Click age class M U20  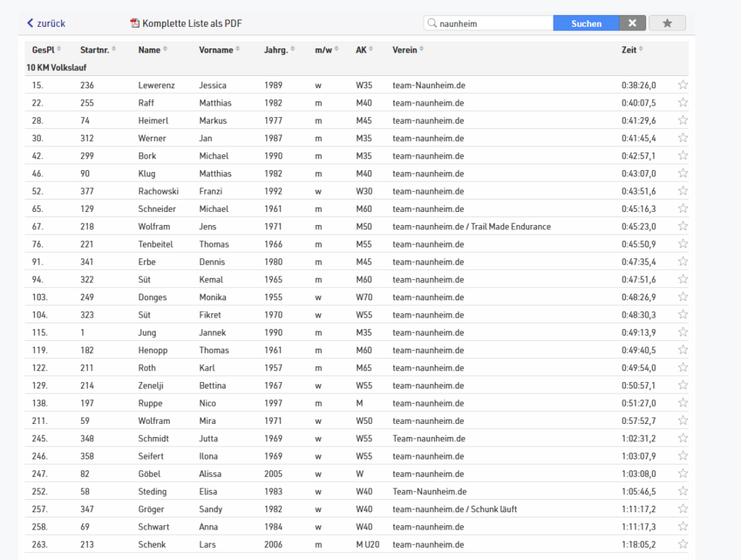(x=368, y=544)
